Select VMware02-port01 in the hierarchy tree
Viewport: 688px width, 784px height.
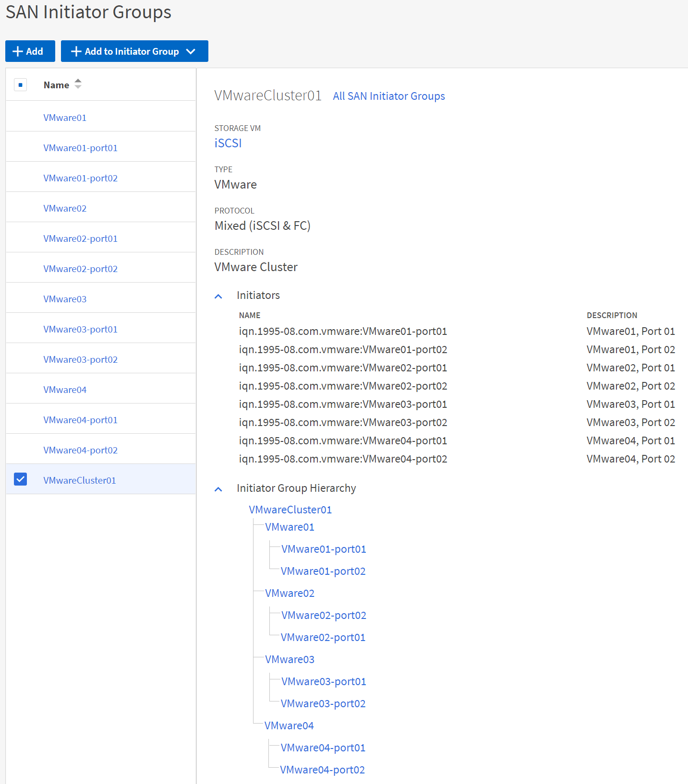pyautogui.click(x=323, y=637)
